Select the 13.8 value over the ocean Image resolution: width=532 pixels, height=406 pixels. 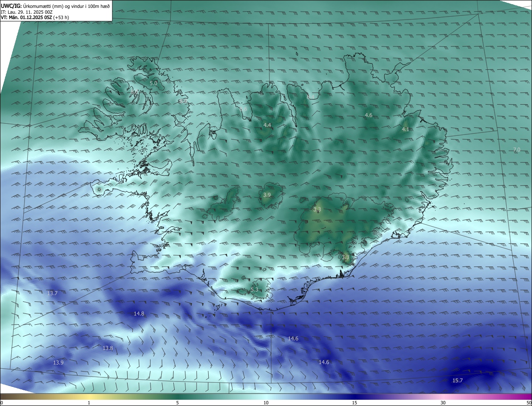(108, 348)
